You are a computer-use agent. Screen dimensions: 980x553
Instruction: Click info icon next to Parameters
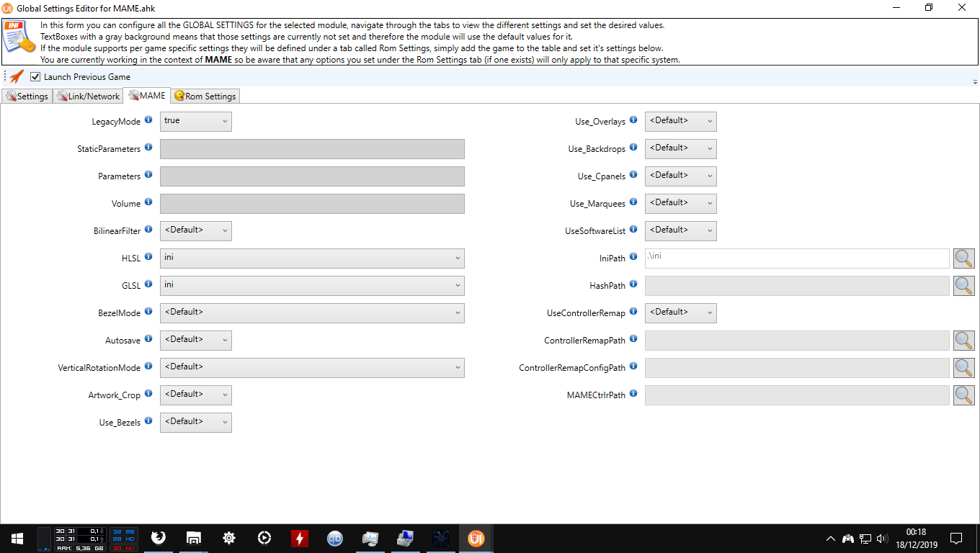tap(148, 175)
